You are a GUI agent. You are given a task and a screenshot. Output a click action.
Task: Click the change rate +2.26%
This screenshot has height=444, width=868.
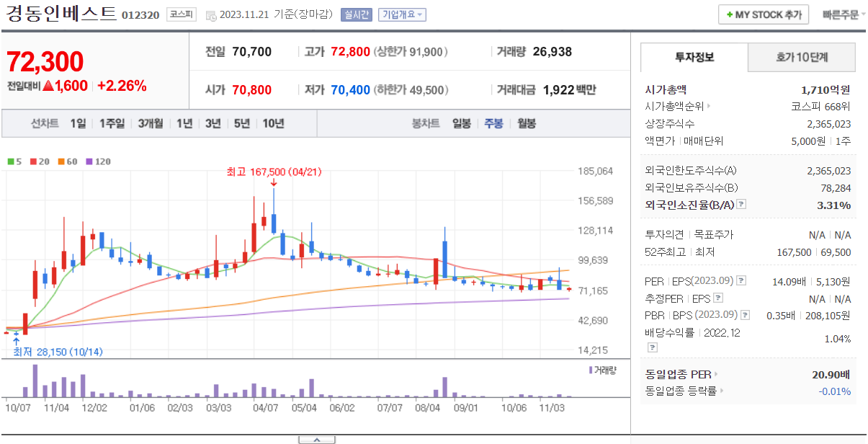coord(122,86)
